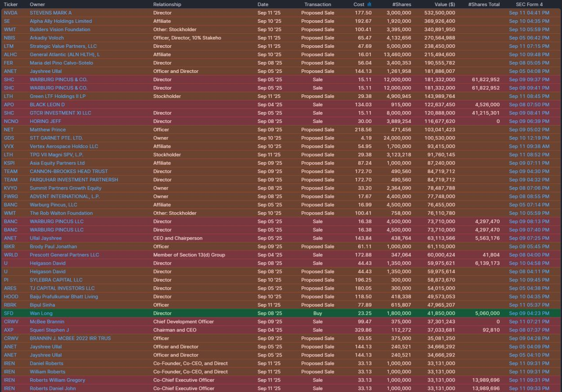
Task: Open the KVYO ticker link
Action: pyautogui.click(x=11, y=188)
